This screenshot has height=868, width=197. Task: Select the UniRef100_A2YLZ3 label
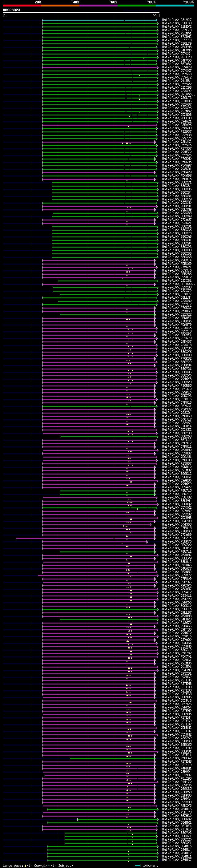coord(177,30)
